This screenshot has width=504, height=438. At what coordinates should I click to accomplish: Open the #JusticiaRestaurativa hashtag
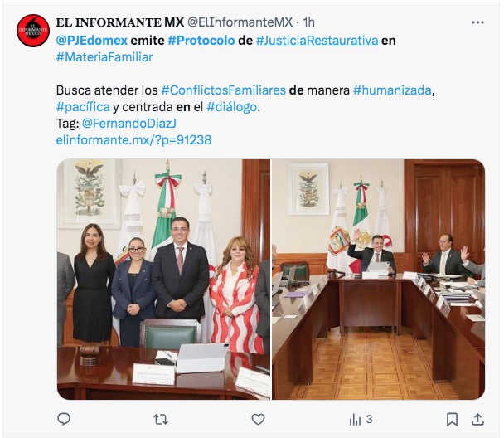coord(317,41)
